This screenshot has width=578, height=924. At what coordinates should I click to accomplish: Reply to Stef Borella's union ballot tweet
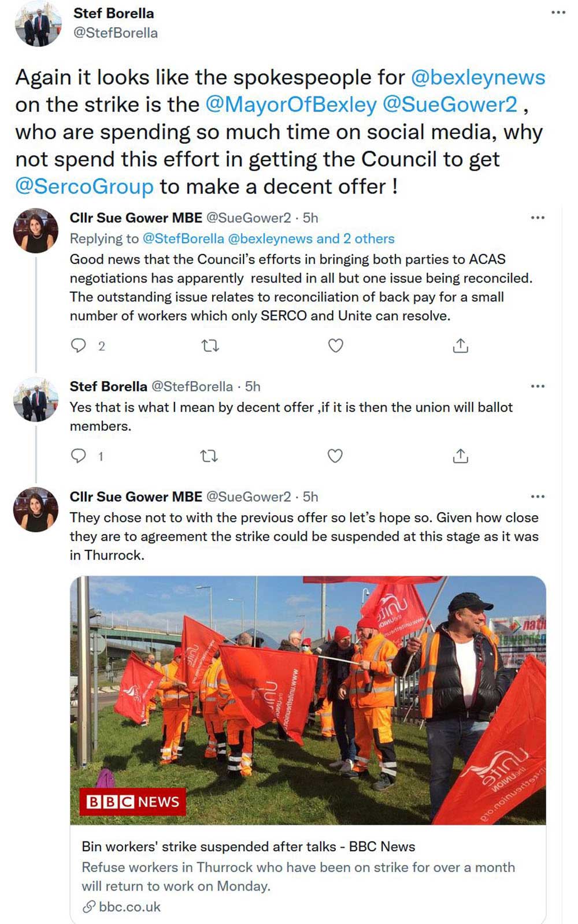[x=78, y=456]
